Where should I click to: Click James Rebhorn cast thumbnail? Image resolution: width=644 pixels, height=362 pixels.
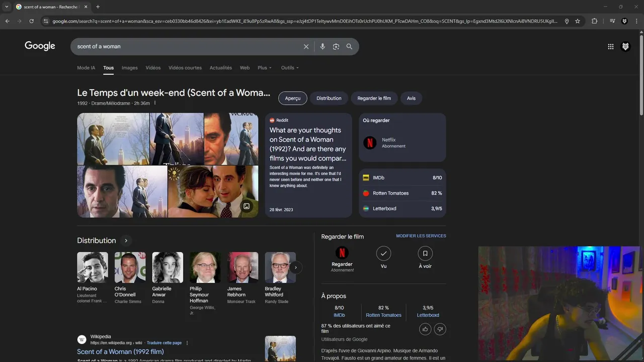243,267
